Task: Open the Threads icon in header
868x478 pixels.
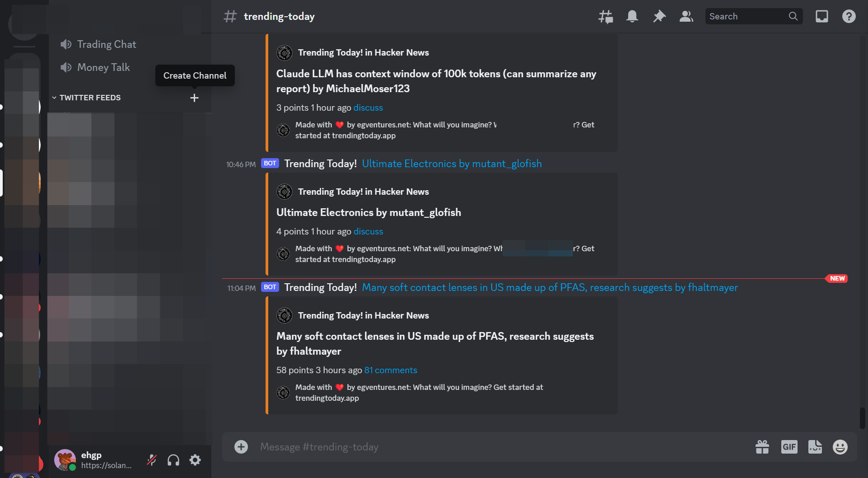Action: 606,17
